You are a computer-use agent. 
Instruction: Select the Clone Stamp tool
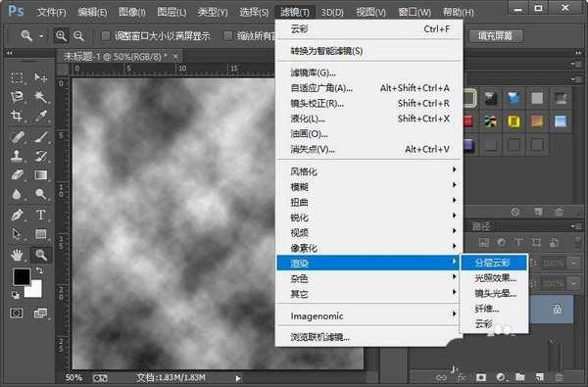[17, 156]
